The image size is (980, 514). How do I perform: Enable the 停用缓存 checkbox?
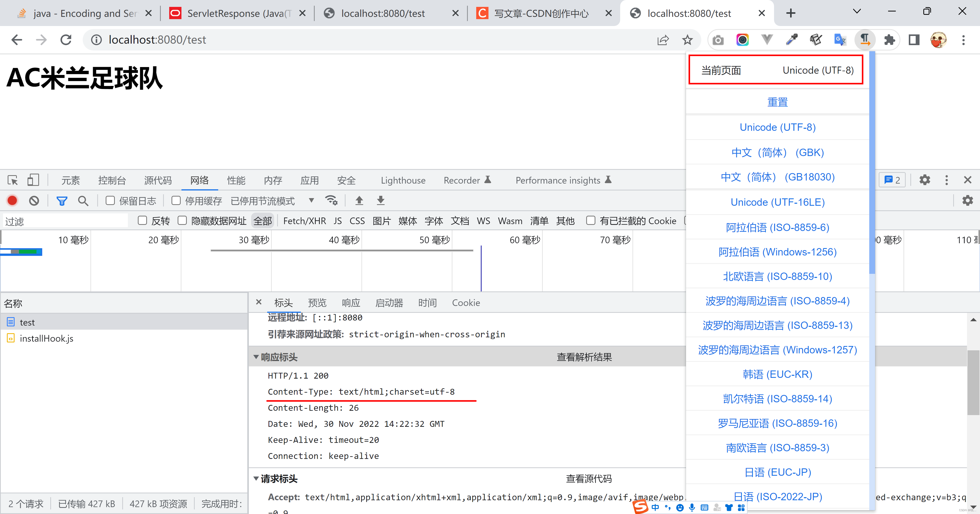tap(176, 200)
